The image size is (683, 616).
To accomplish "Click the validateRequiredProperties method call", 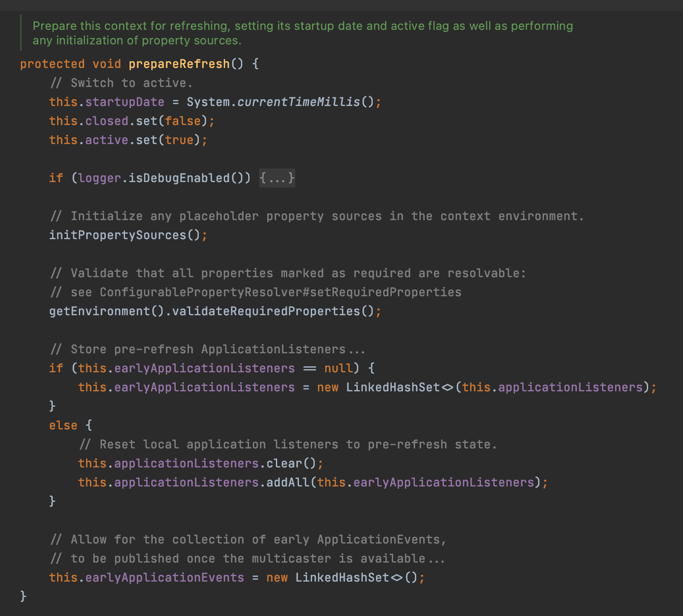I will (266, 311).
